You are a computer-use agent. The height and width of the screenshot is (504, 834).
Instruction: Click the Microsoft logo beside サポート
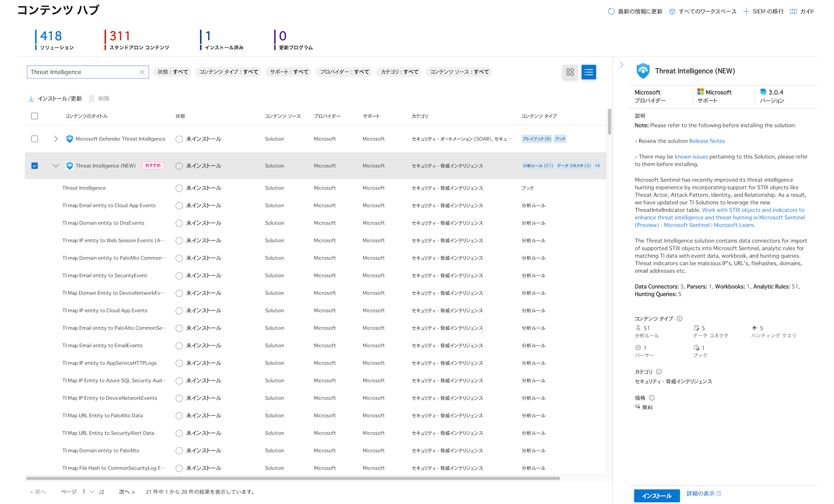(701, 92)
